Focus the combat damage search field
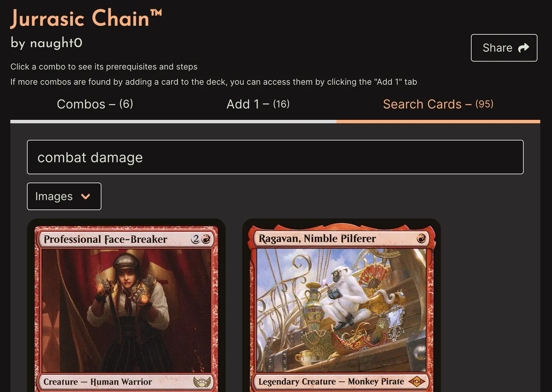 pos(275,157)
